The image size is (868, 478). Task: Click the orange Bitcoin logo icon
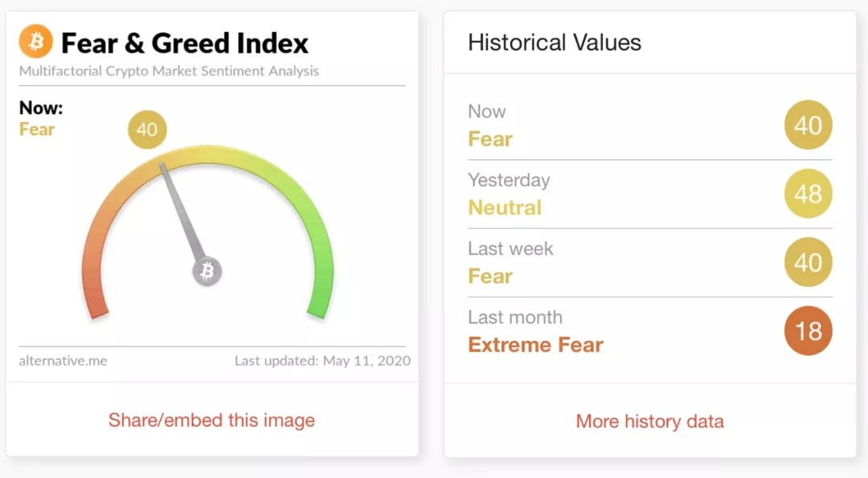tap(36, 41)
